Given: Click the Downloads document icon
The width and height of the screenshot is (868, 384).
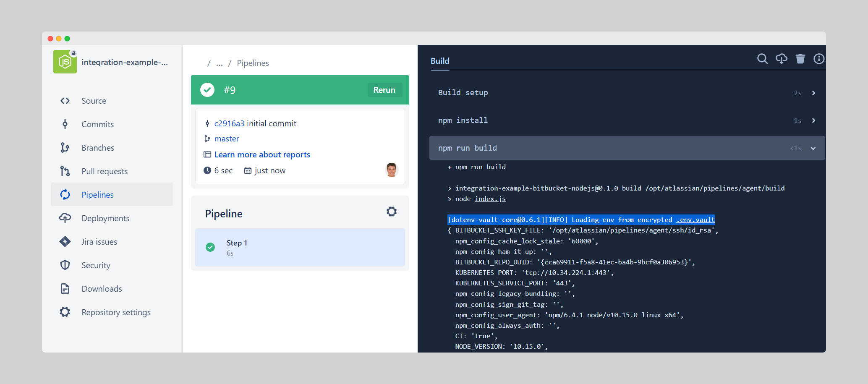Looking at the screenshot, I should 65,289.
